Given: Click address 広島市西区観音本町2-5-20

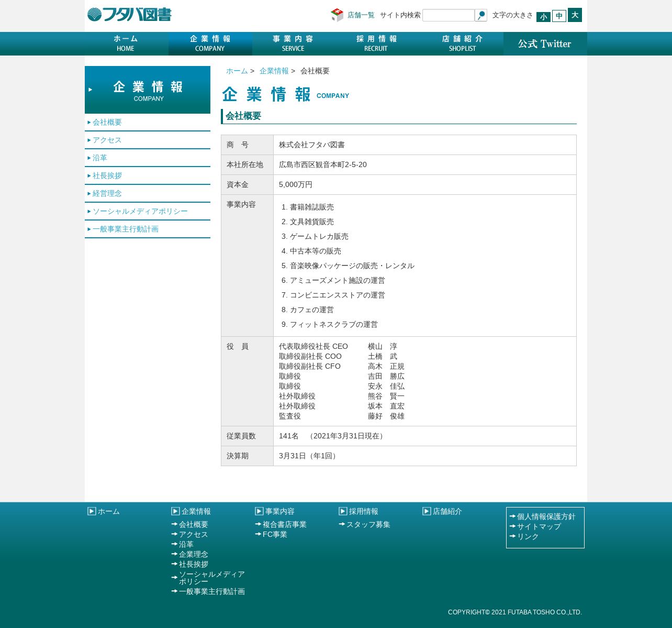Looking at the screenshot, I should (323, 164).
